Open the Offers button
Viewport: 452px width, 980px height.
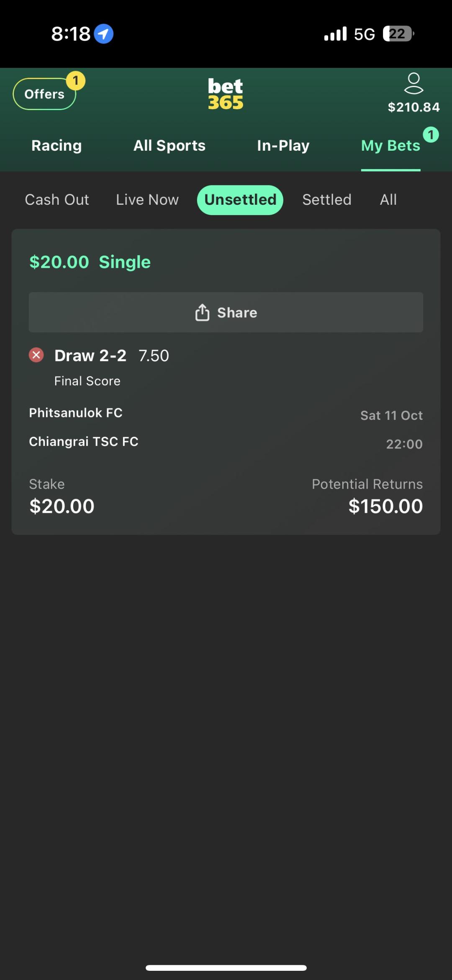tap(44, 94)
